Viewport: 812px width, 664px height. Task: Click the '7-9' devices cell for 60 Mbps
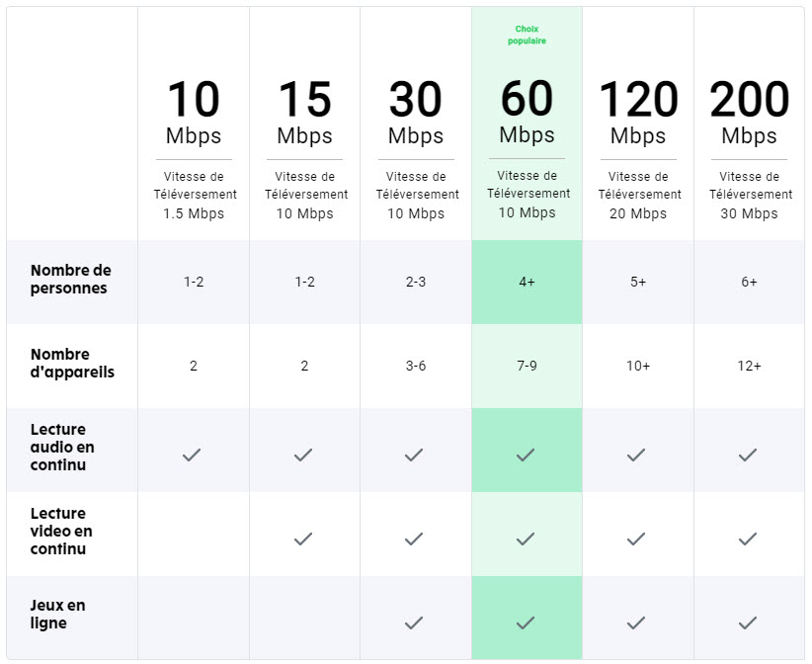[527, 367]
